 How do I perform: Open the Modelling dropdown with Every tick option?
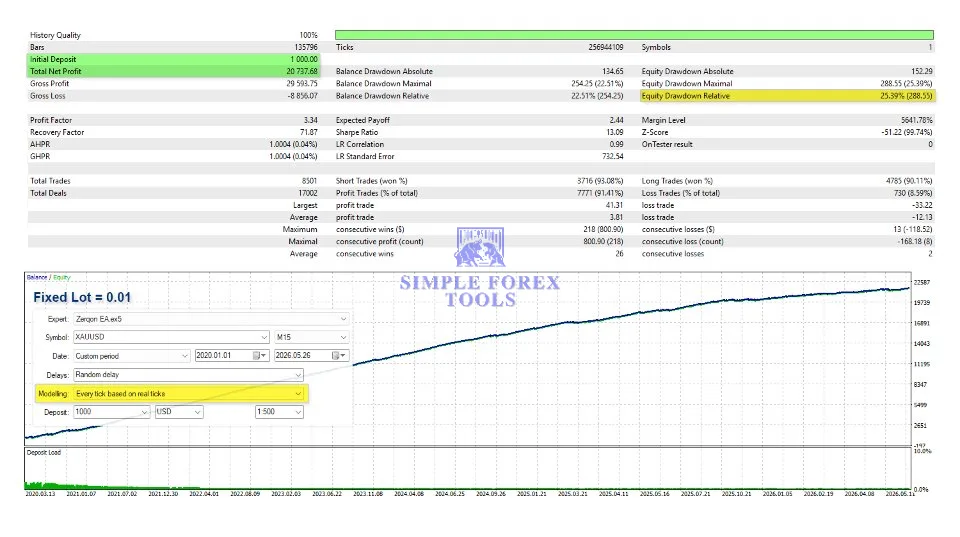click(189, 394)
